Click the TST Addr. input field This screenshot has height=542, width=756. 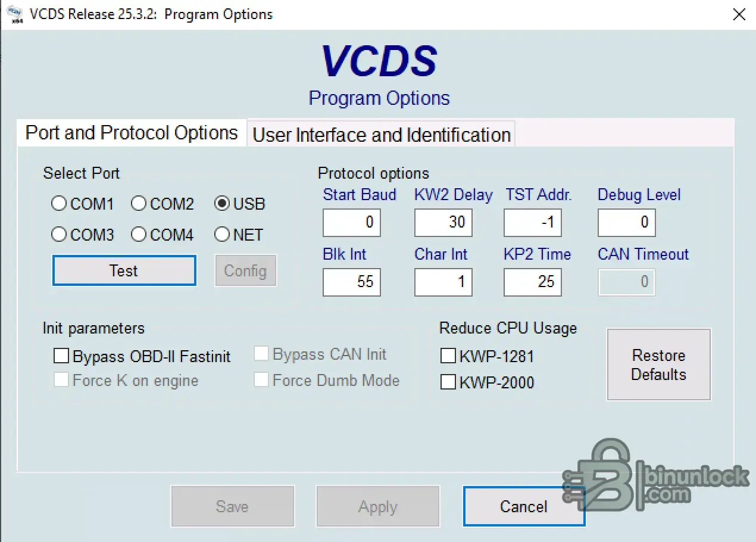(x=533, y=222)
